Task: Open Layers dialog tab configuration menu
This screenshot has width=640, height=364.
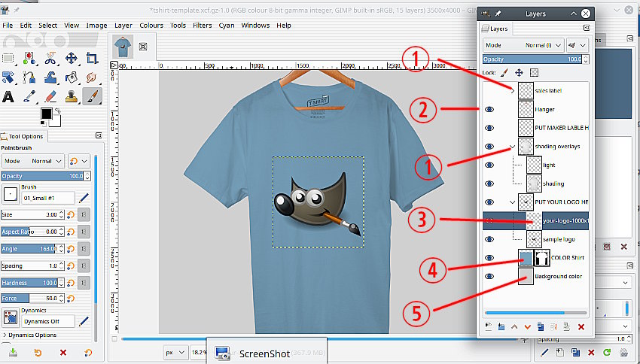Action: click(586, 28)
